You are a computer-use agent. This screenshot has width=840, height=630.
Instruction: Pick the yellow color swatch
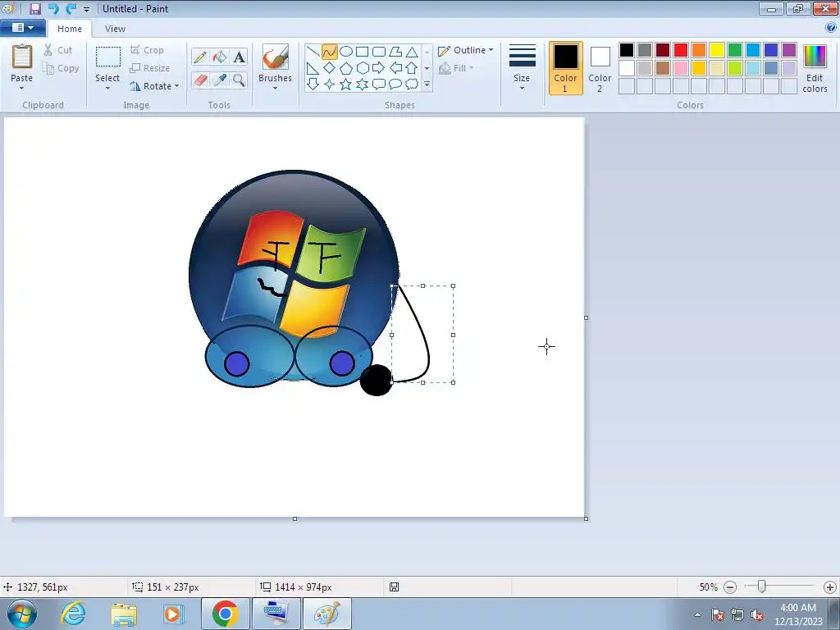[717, 50]
